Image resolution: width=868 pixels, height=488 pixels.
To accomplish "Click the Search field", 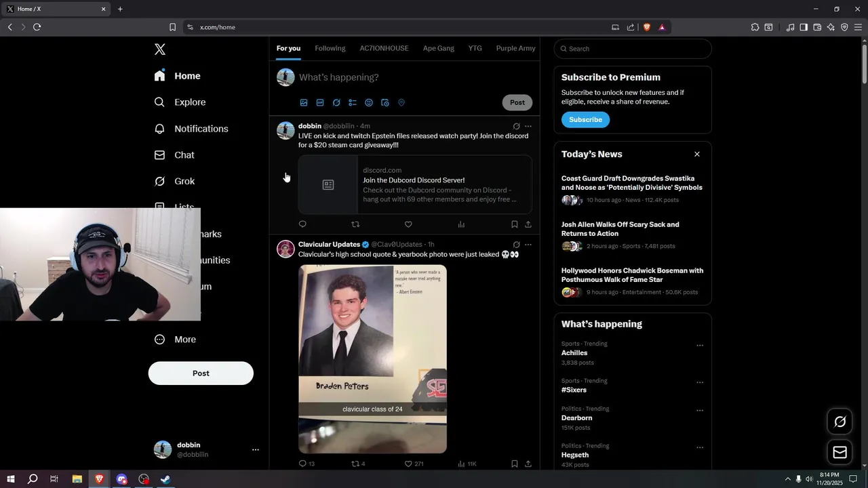I will tap(633, 49).
